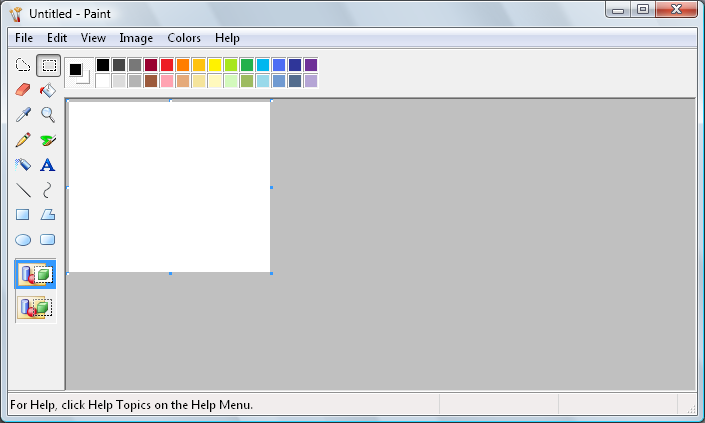Activate the Pick Color eyedropper tool
This screenshot has height=423, width=705.
(x=23, y=115)
